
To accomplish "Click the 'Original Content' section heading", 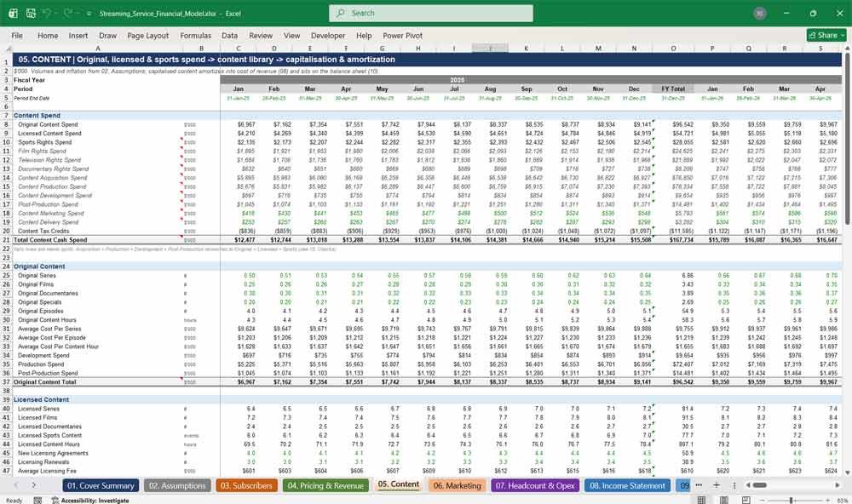I will coord(39,266).
